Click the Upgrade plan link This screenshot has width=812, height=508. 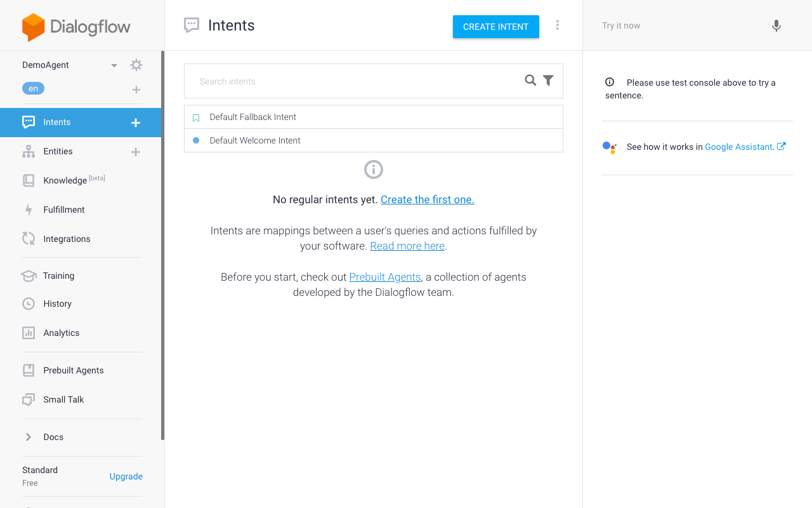126,476
